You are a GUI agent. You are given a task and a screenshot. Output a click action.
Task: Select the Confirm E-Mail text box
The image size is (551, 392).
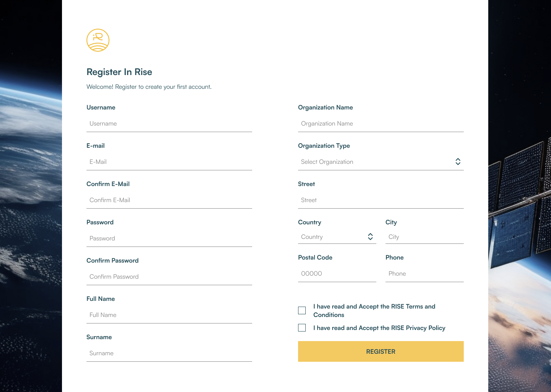[x=169, y=200]
